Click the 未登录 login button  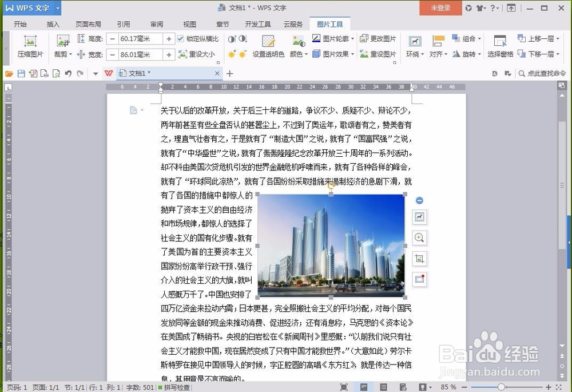click(440, 7)
